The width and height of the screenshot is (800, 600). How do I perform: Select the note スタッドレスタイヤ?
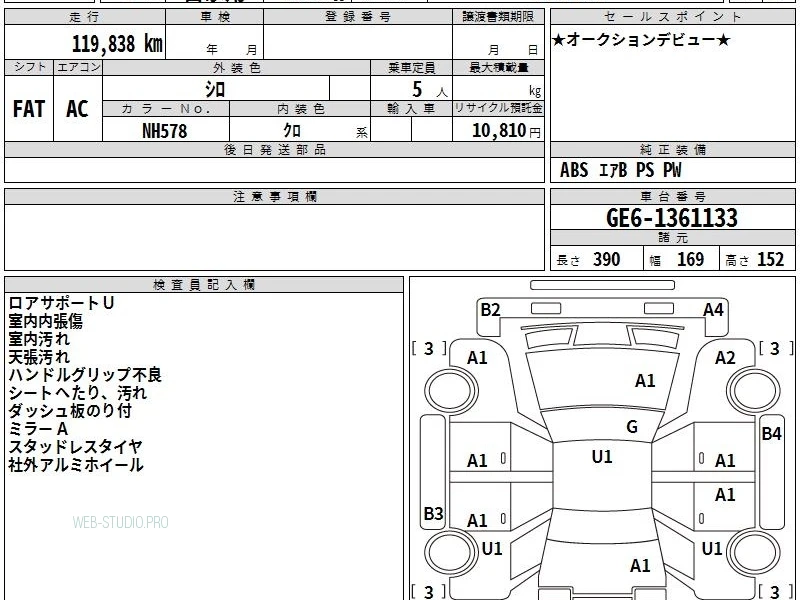[75, 446]
